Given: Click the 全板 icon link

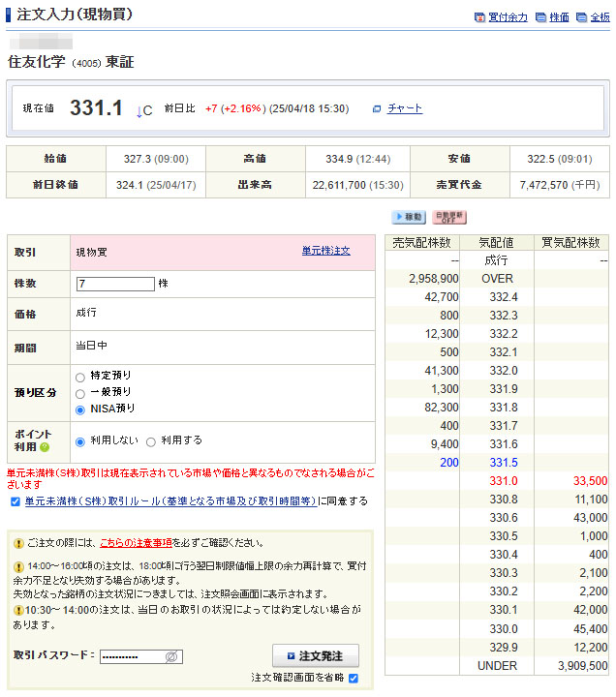Looking at the screenshot, I should [593, 17].
